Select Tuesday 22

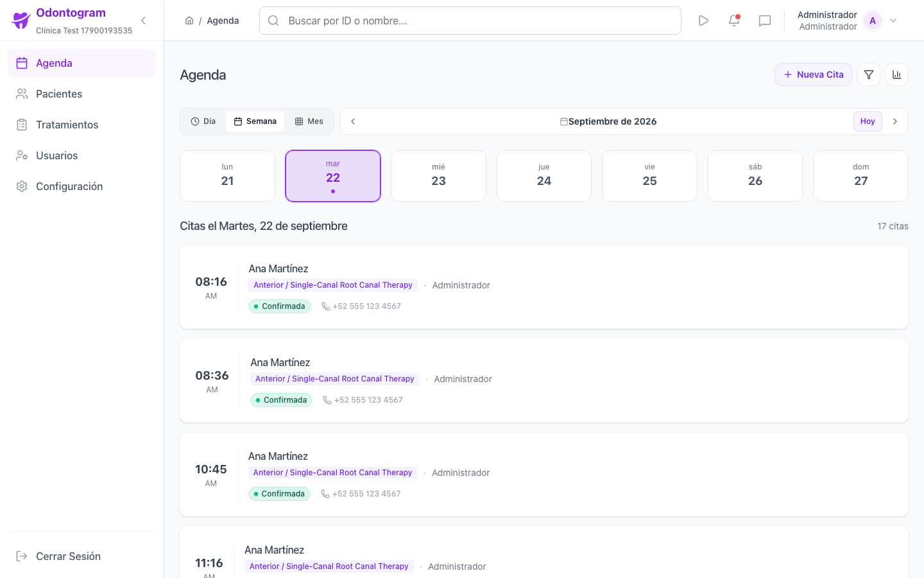coord(333,176)
